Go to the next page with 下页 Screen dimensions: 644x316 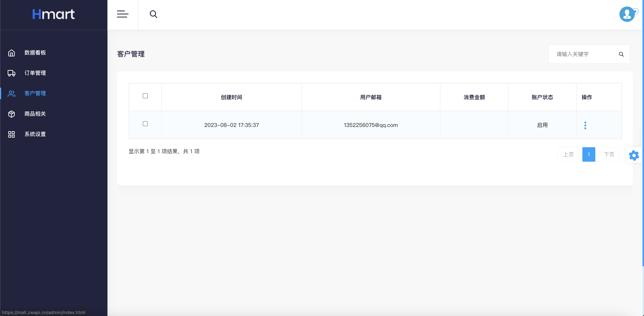click(609, 154)
